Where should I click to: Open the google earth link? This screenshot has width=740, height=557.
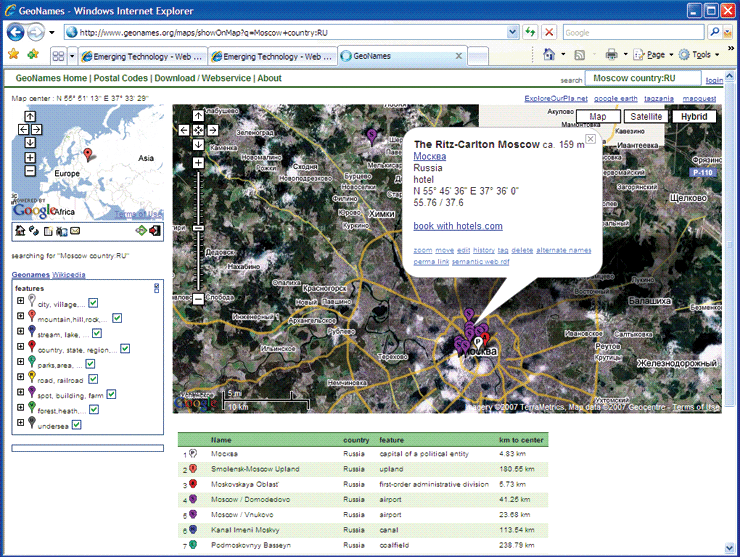pyautogui.click(x=615, y=98)
